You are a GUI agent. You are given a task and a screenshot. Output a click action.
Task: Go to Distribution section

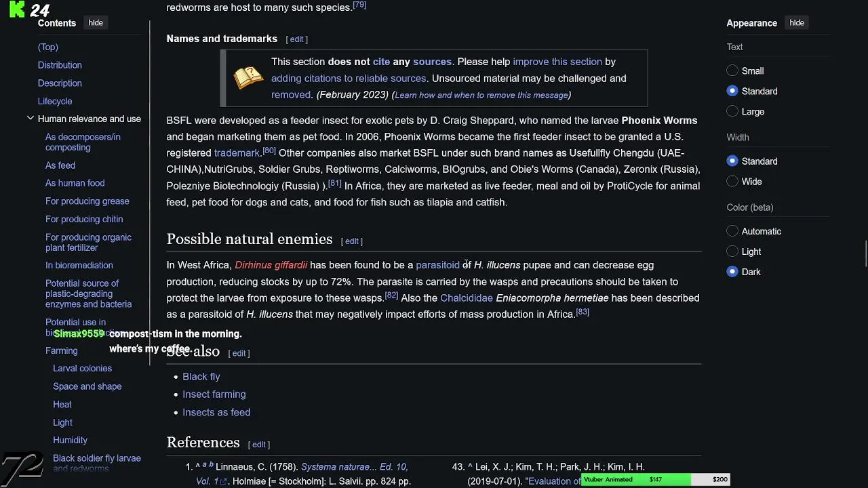tap(60, 65)
